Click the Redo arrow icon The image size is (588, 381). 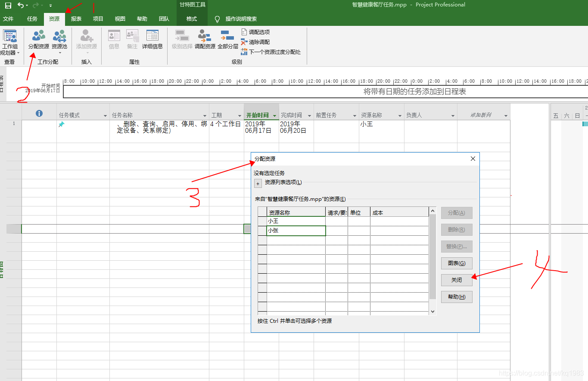(x=36, y=5)
